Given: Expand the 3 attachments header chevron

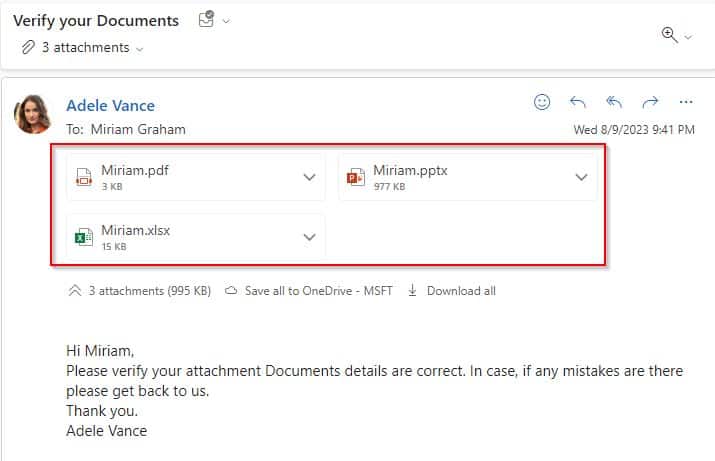Looking at the screenshot, I should (x=140, y=49).
